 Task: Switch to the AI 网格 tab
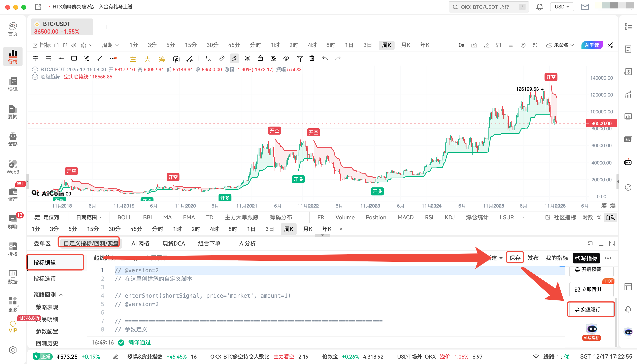click(x=140, y=243)
